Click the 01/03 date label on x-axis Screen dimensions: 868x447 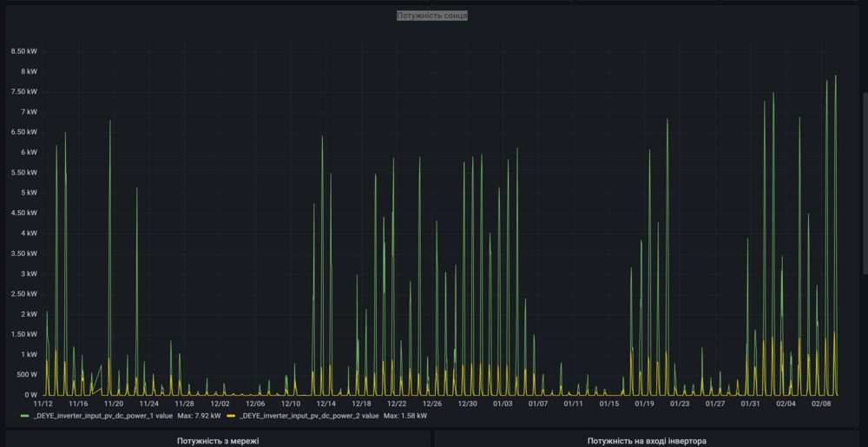click(x=503, y=404)
